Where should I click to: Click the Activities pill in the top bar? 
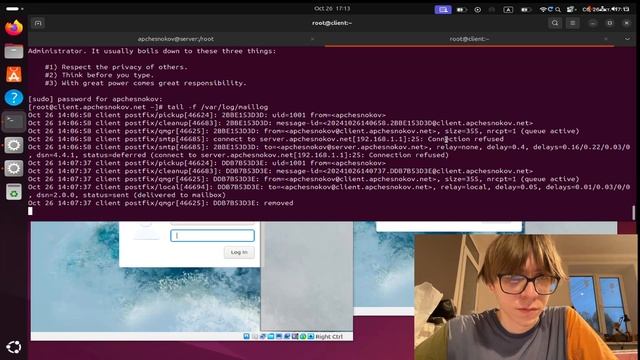pyautogui.click(x=14, y=9)
